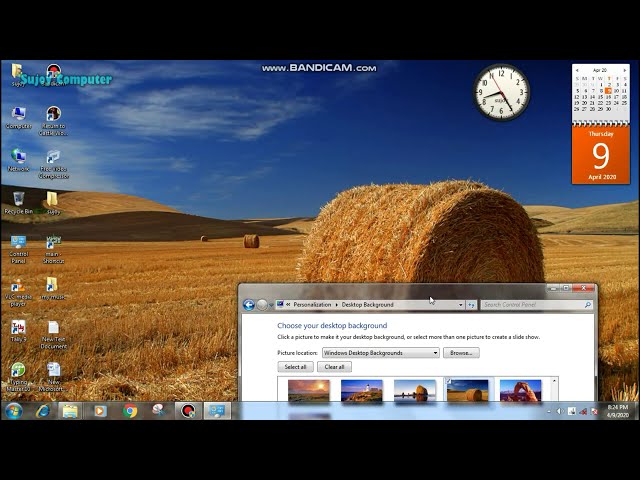Uncheck the hay bale thumbnail checkbox
The width and height of the screenshot is (640, 480).
[449, 381]
